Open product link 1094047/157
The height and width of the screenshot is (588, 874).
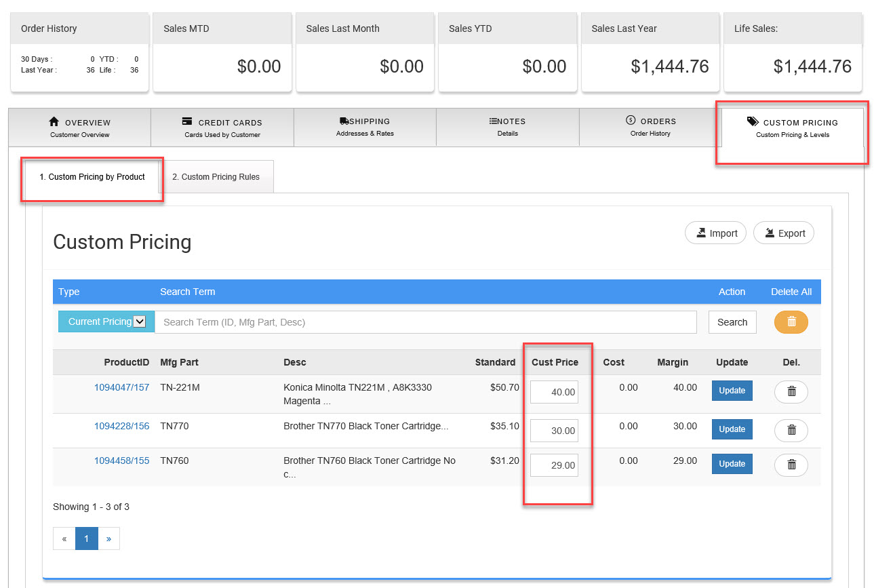point(121,387)
